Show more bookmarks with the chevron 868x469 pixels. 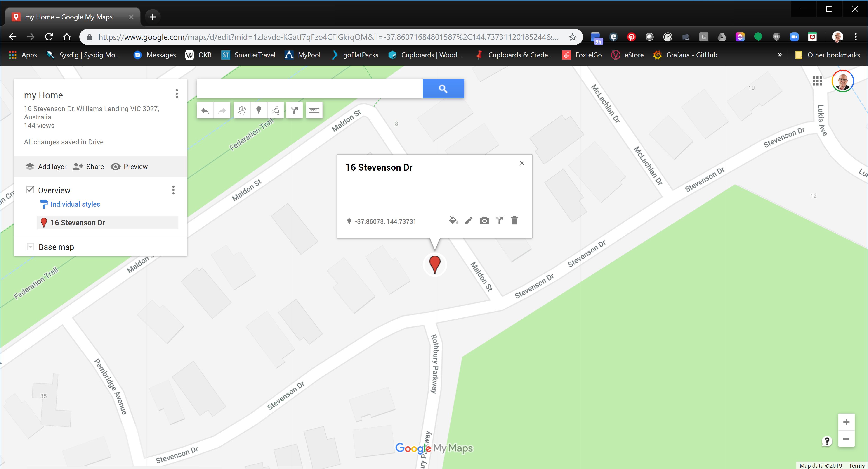[x=780, y=55]
